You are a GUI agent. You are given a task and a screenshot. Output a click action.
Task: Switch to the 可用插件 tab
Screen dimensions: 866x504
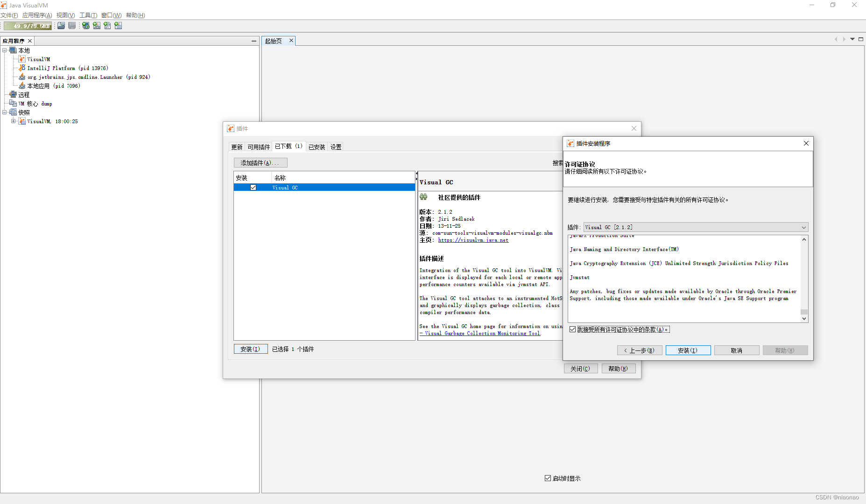[259, 147]
